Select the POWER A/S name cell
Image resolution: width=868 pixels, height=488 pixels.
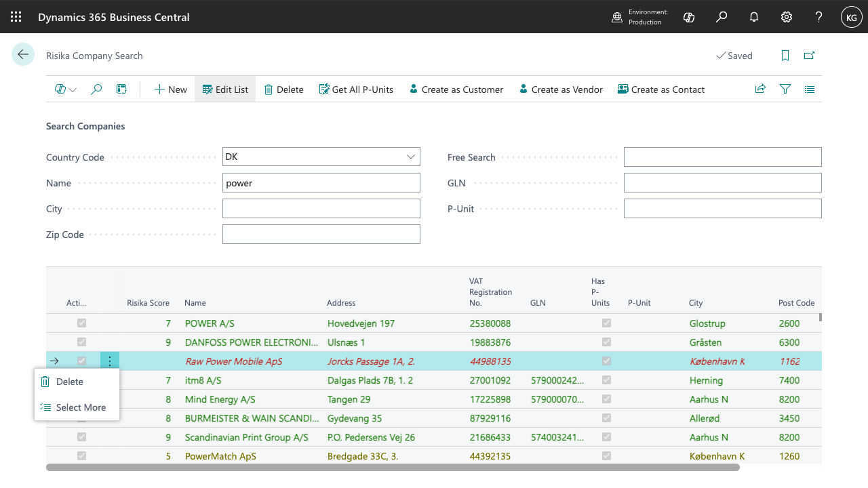210,323
